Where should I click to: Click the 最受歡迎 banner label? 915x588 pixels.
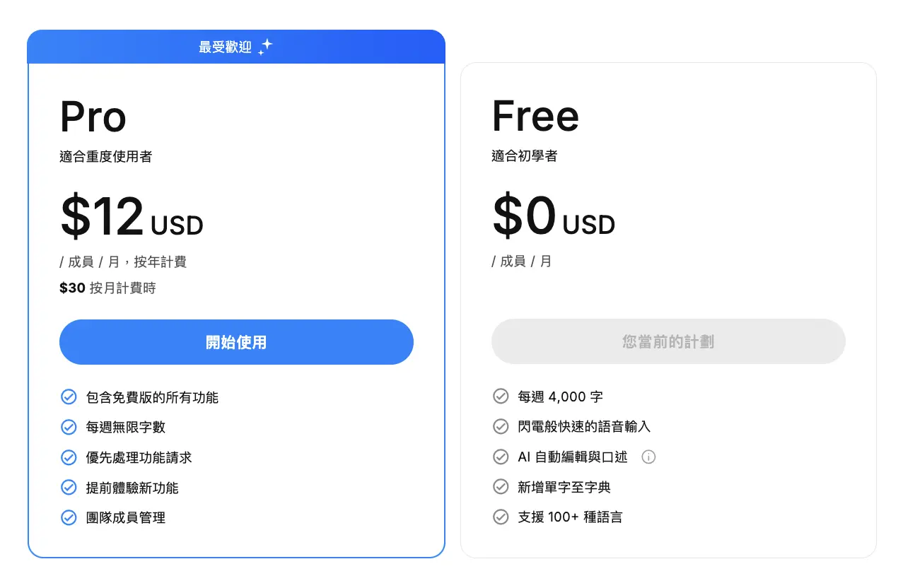tap(226, 47)
